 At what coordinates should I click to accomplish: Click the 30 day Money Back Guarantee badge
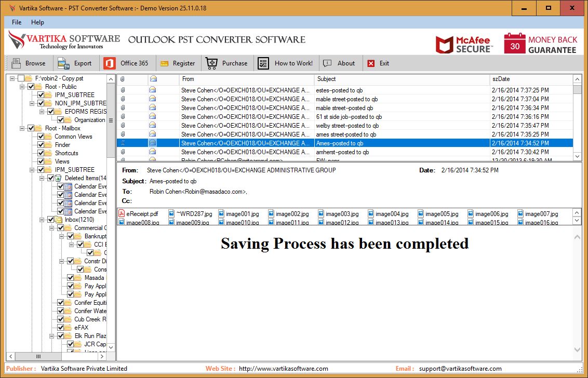pyautogui.click(x=540, y=44)
